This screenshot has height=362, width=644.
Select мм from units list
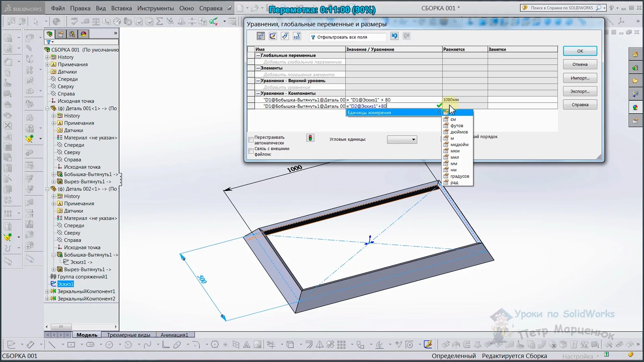point(453,164)
